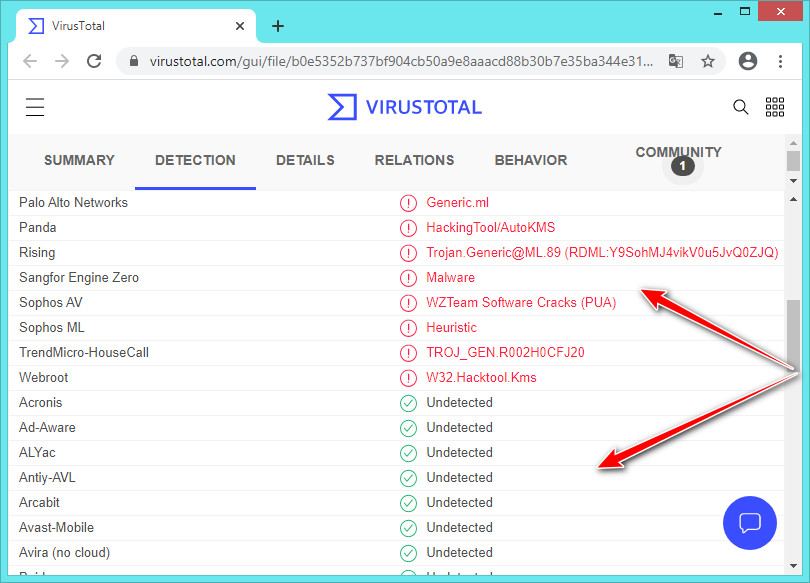Click the tab bar scroll-up arrow
The image size is (810, 583).
pyautogui.click(x=793, y=142)
